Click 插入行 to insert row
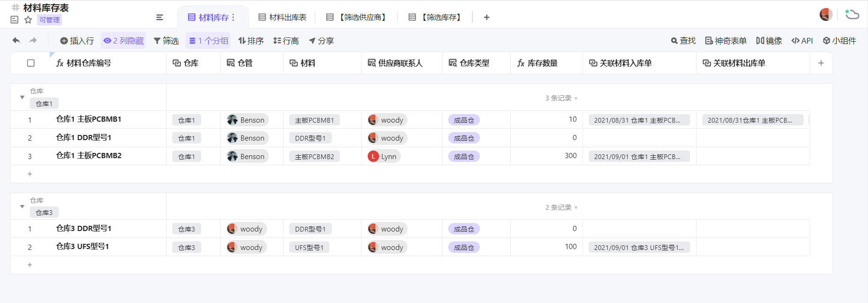The width and height of the screenshot is (868, 303). click(77, 41)
